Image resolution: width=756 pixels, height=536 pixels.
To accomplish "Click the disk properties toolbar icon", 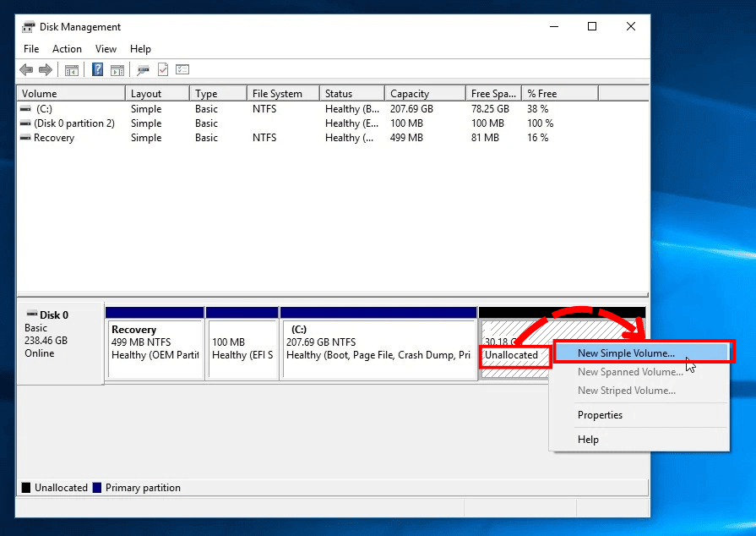I will coord(145,69).
